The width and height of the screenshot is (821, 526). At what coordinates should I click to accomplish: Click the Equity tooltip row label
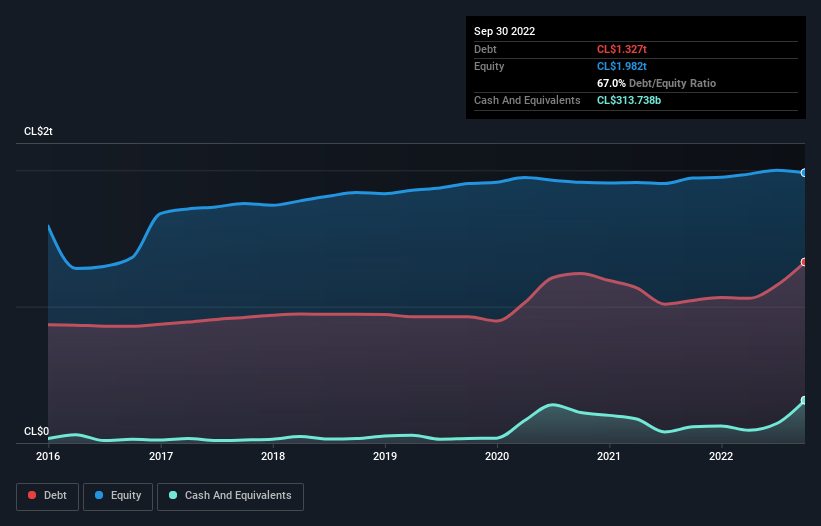point(489,66)
